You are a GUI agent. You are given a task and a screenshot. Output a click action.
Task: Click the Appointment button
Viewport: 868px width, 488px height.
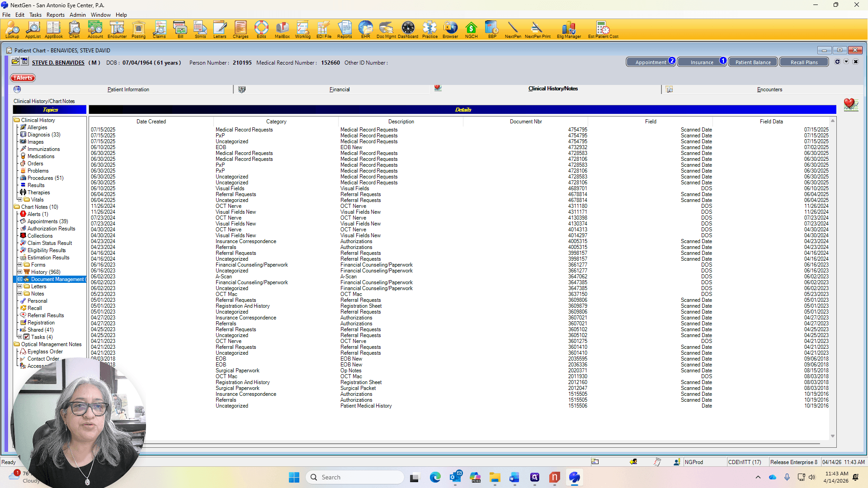click(651, 62)
